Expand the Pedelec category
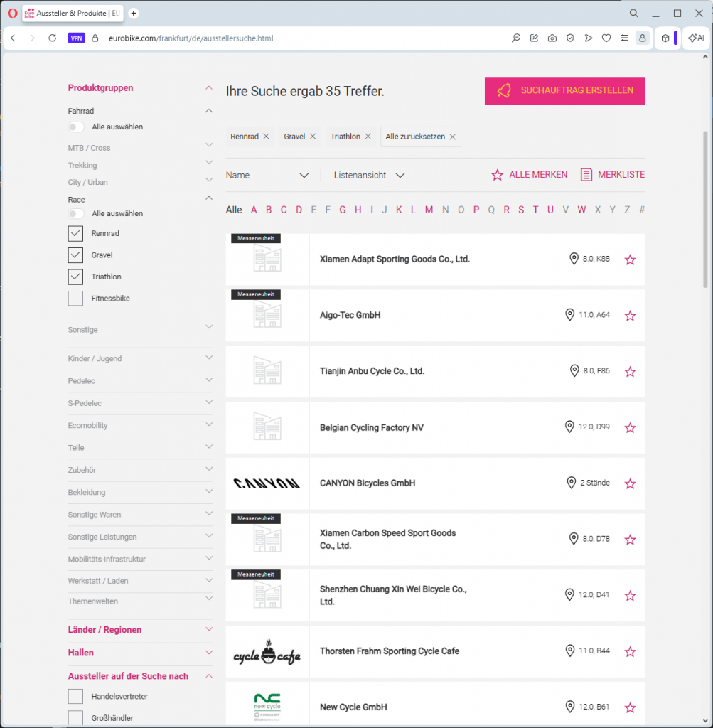This screenshot has height=728, width=713. coord(209,380)
